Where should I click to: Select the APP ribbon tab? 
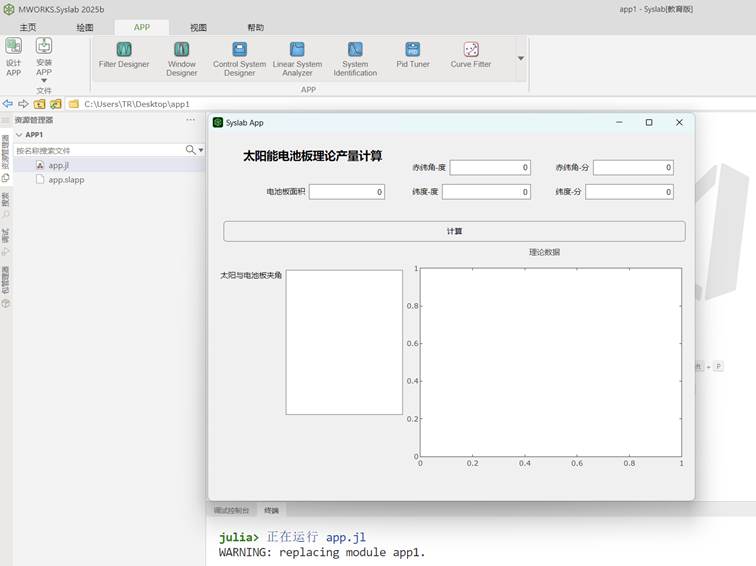point(142,27)
